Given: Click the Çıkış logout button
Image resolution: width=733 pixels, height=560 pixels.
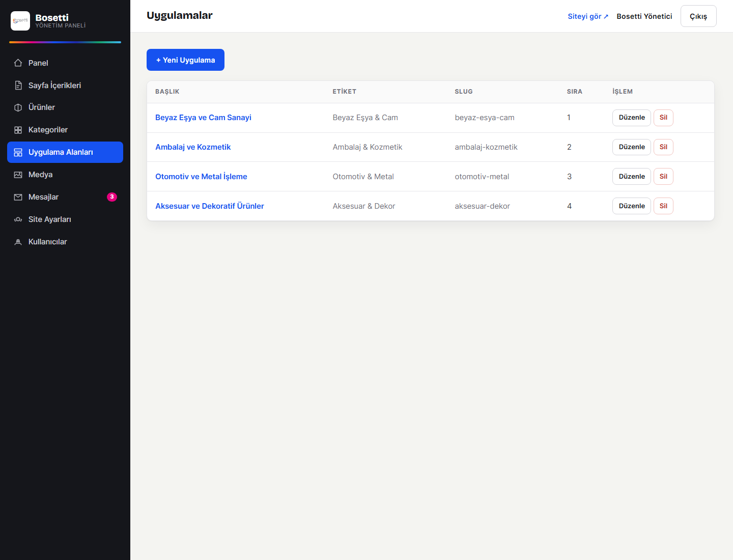Looking at the screenshot, I should tap(698, 16).
